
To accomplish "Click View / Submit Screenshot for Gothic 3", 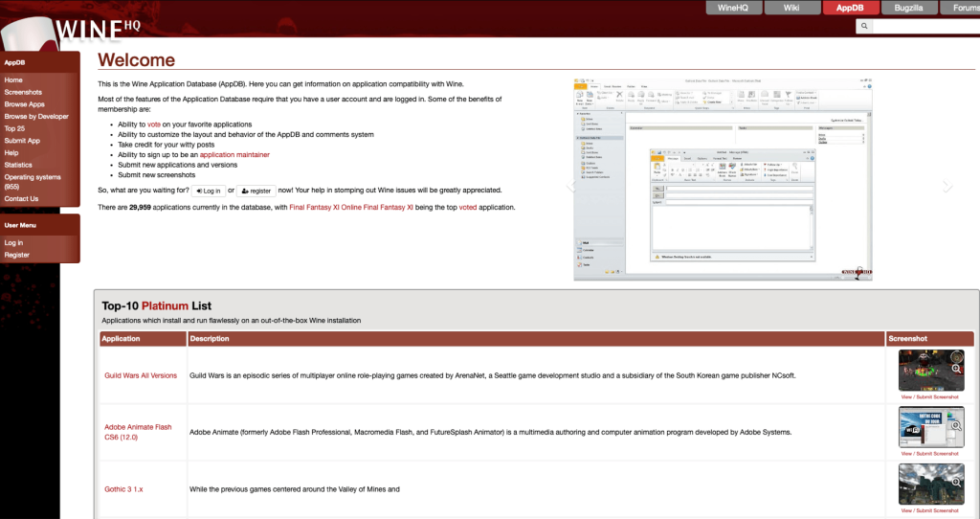I will coord(930,510).
